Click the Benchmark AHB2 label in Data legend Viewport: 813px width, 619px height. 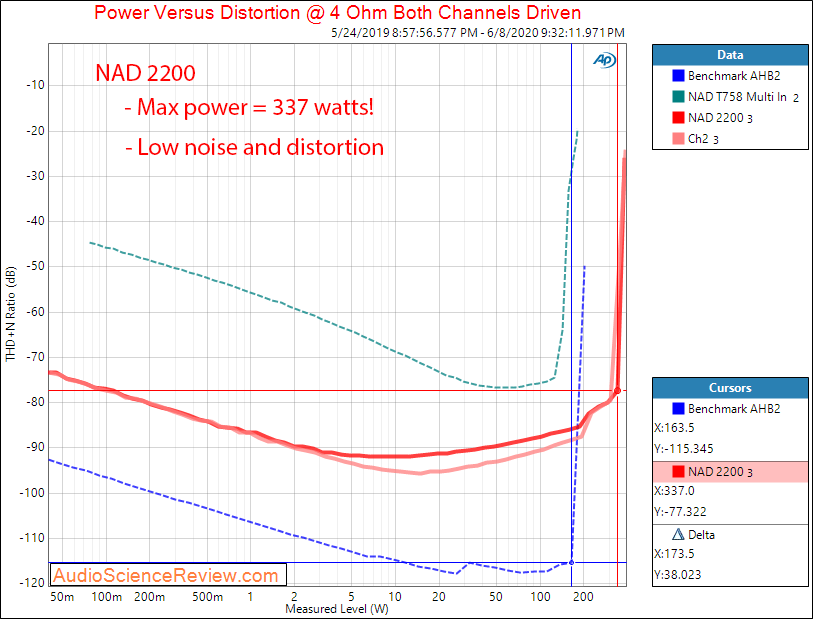tap(734, 76)
